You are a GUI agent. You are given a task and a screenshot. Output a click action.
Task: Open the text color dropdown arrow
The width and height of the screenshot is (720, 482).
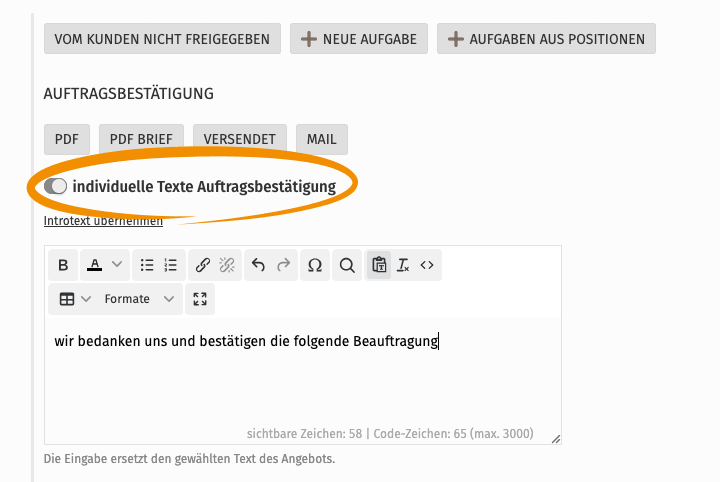(117, 264)
